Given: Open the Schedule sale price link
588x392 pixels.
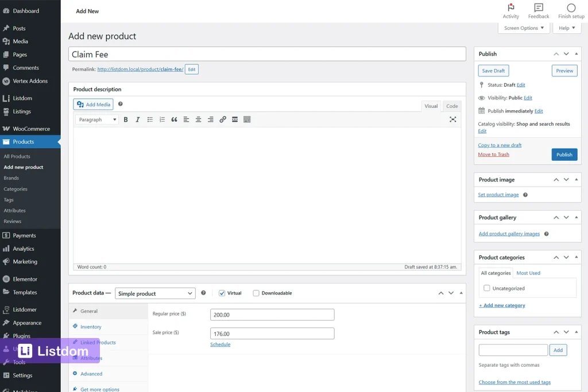Looking at the screenshot, I should point(220,344).
